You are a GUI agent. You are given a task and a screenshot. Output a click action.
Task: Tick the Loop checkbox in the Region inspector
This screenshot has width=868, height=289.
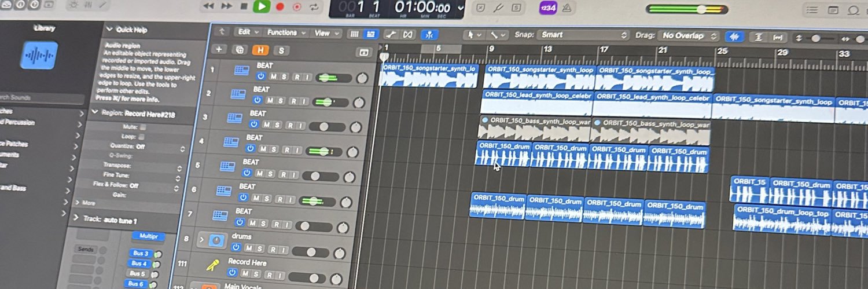142,137
